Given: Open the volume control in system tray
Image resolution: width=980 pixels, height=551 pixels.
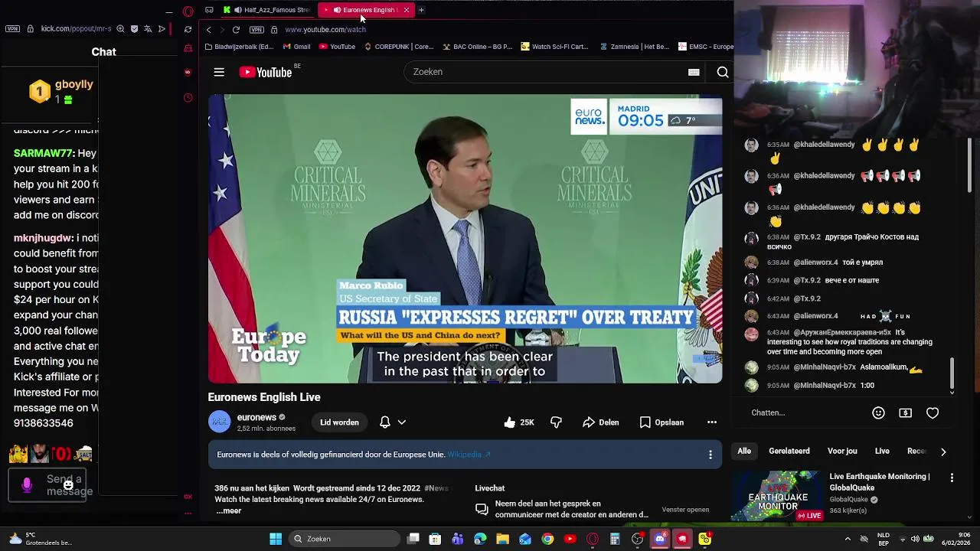Looking at the screenshot, I should 915,539.
